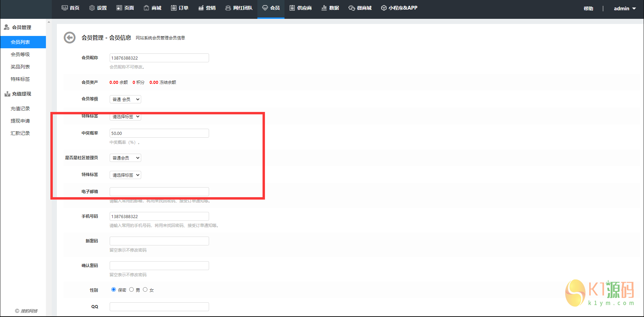Screen dimensions: 644x317
Task: Open the 特殊标签 dropdown above 电子邮箱
Action: click(x=125, y=175)
